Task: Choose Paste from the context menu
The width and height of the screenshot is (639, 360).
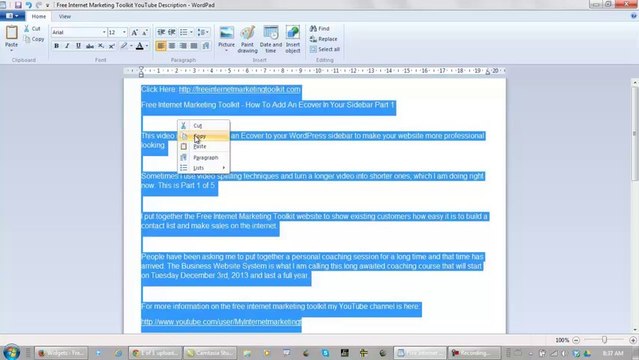Action: coord(203,146)
